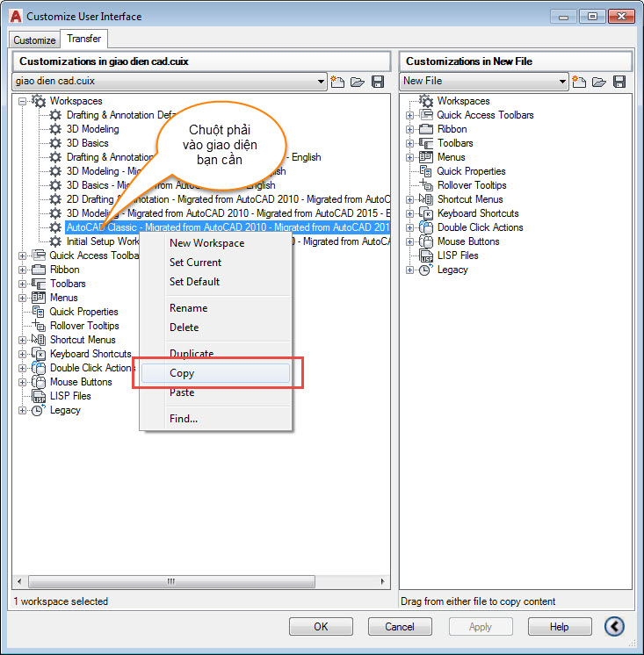Viewport: 644px width, 655px height.
Task: Click the Workspaces gear icon in right pane
Action: [426, 101]
